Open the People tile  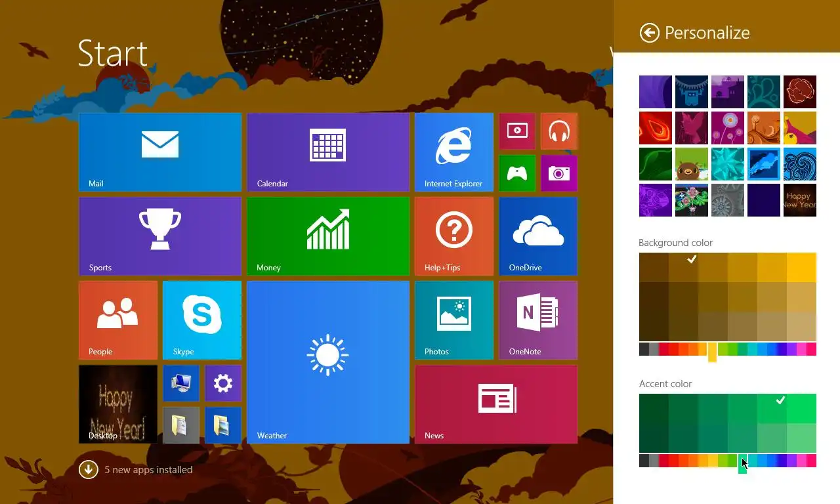(118, 320)
